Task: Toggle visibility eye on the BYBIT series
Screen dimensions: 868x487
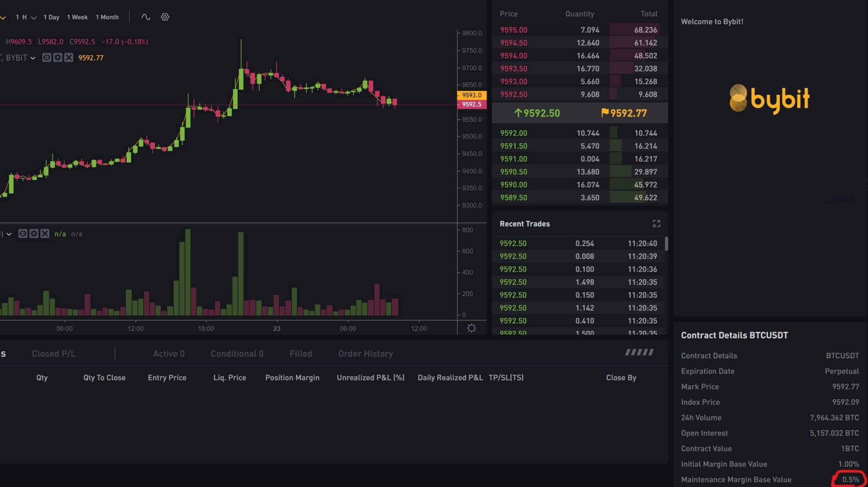Action: pos(47,58)
